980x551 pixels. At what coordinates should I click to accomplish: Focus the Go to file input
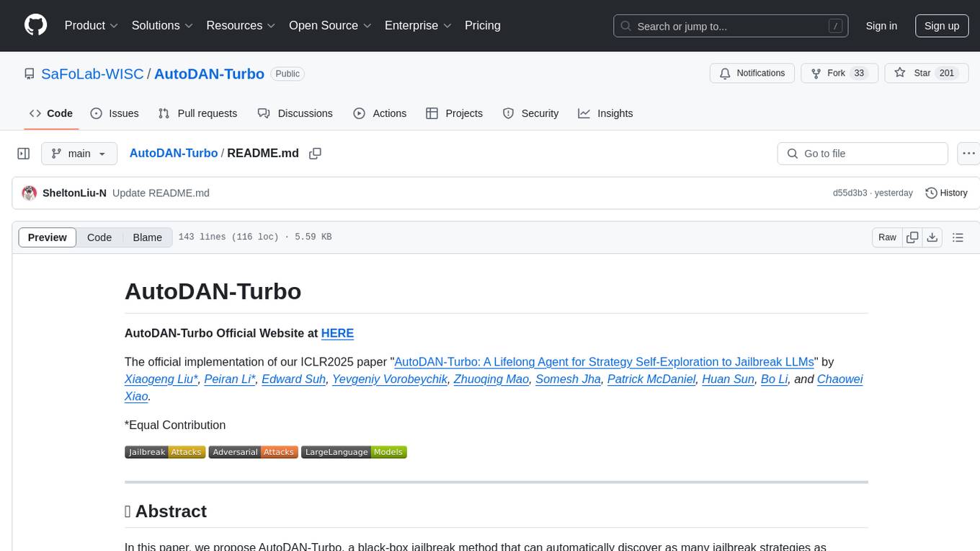click(x=863, y=154)
